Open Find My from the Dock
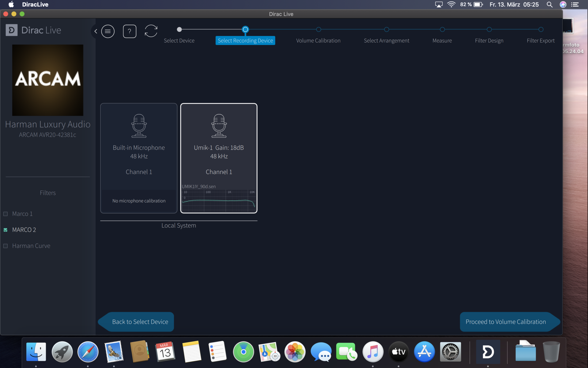 243,352
